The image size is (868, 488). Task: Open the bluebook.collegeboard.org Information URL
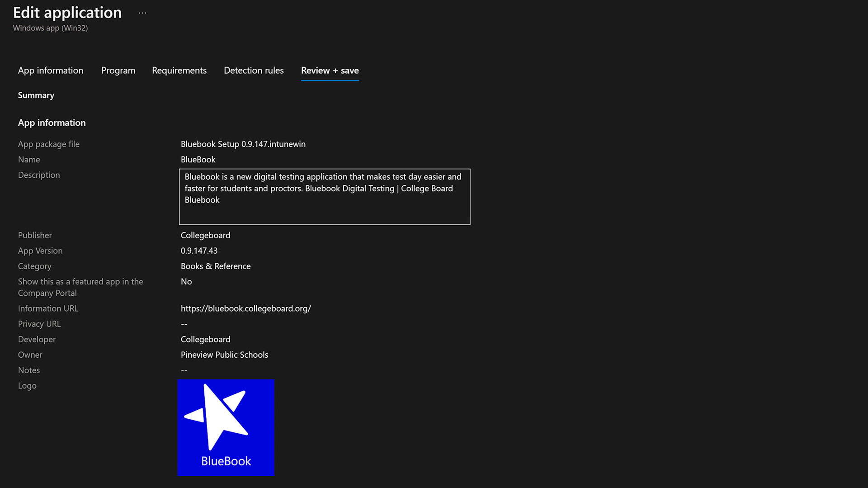click(246, 308)
